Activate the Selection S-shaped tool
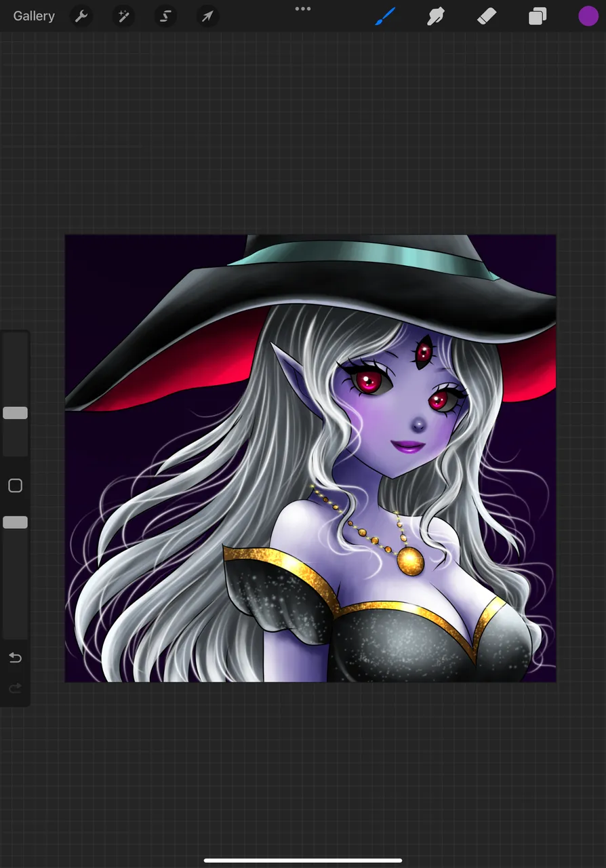 [165, 16]
